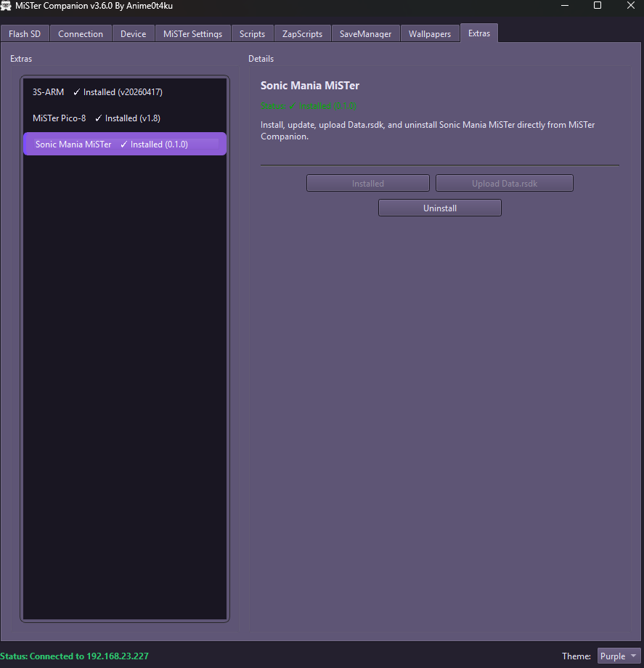Screen dimensions: 644x668
Task: Open the ZapScripts tab
Action: click(x=303, y=33)
